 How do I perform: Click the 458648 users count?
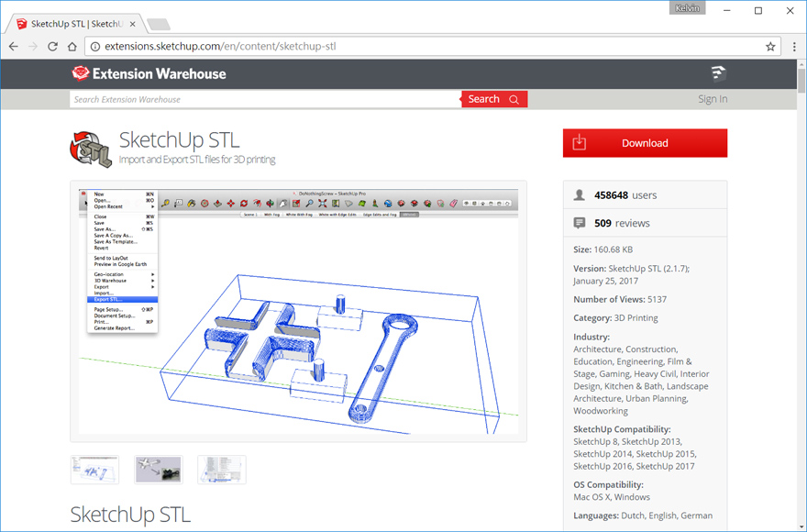625,195
